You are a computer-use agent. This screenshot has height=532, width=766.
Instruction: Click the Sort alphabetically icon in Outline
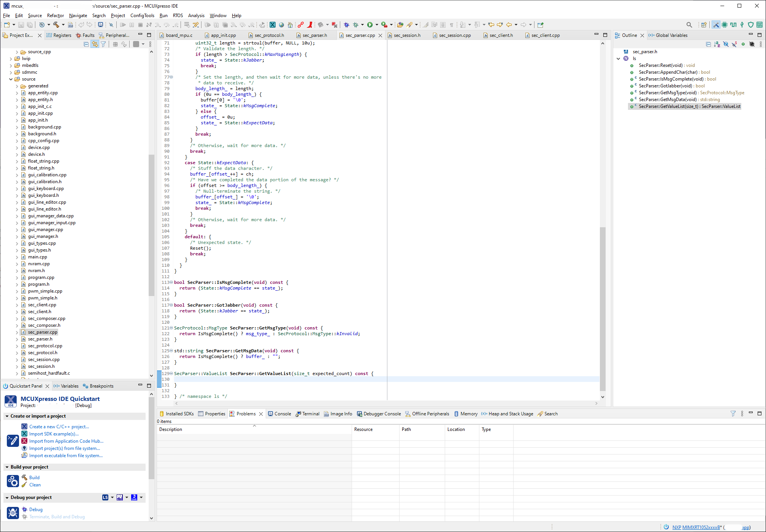[717, 44]
